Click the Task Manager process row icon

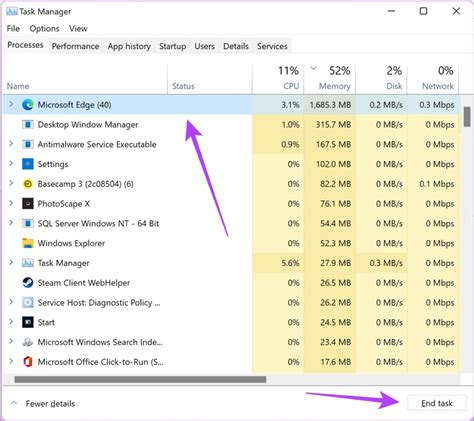28,263
